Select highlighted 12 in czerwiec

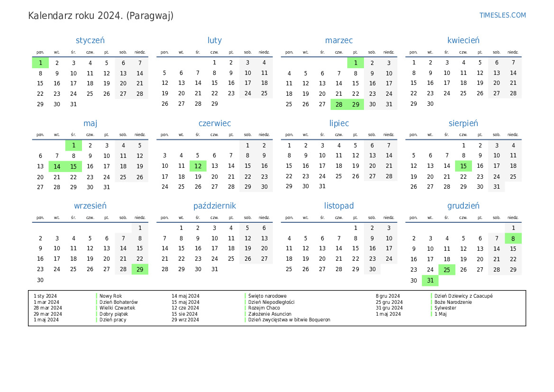pos(198,166)
